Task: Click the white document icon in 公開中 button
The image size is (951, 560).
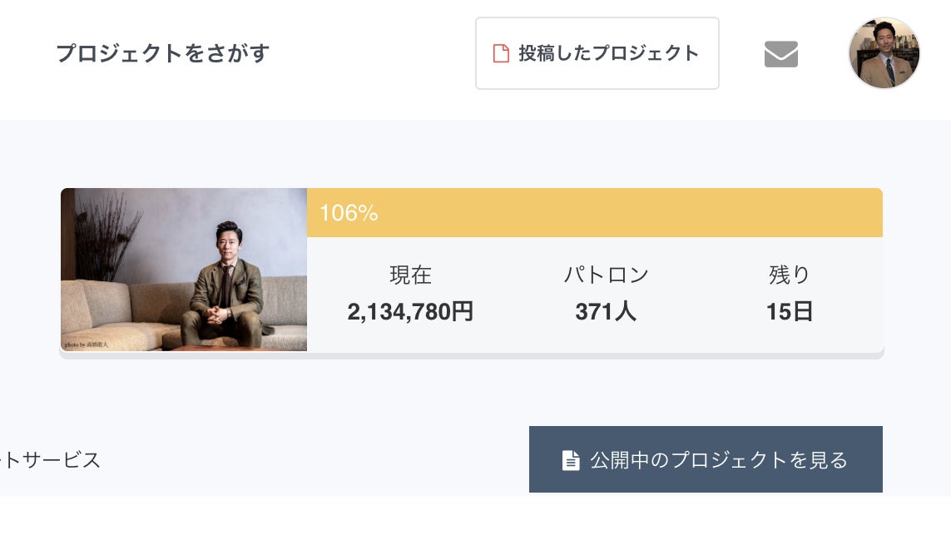Action: tap(571, 460)
